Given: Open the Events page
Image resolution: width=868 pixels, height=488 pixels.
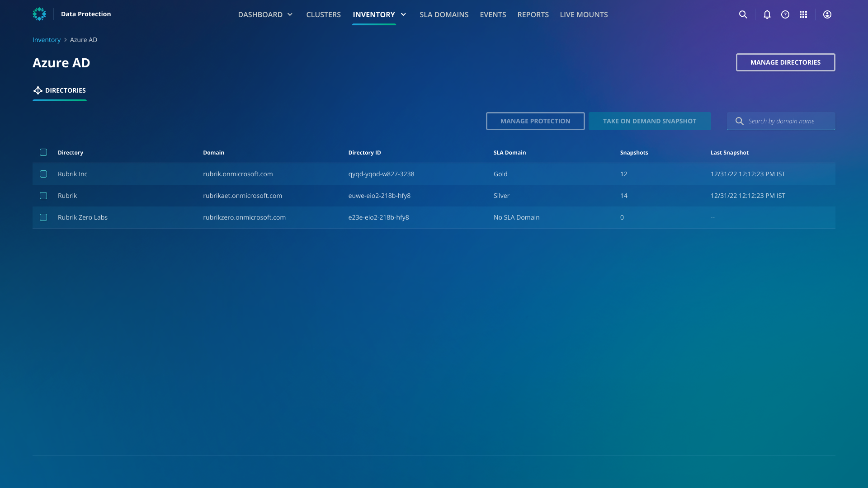Looking at the screenshot, I should [x=493, y=14].
